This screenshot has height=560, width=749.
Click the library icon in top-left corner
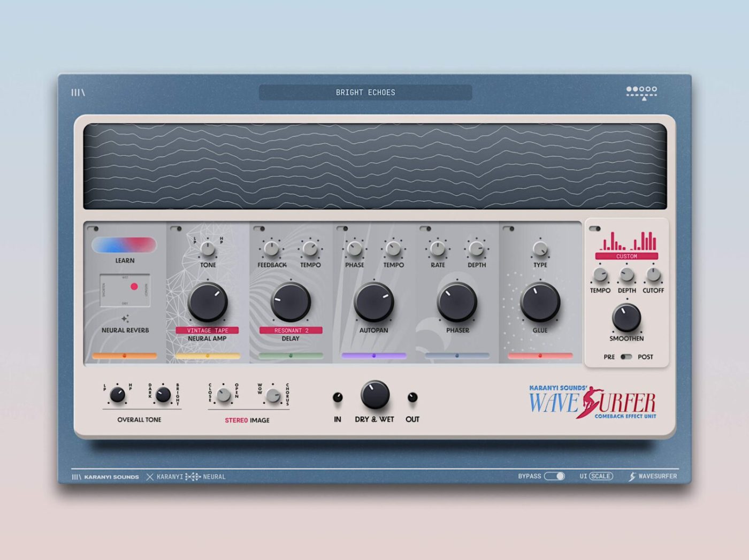pos(78,93)
